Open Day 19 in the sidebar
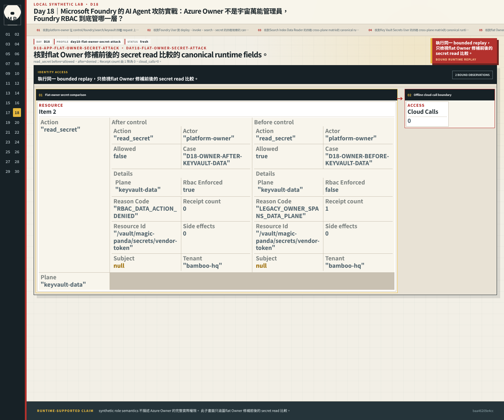The image size is (504, 420). 8,122
